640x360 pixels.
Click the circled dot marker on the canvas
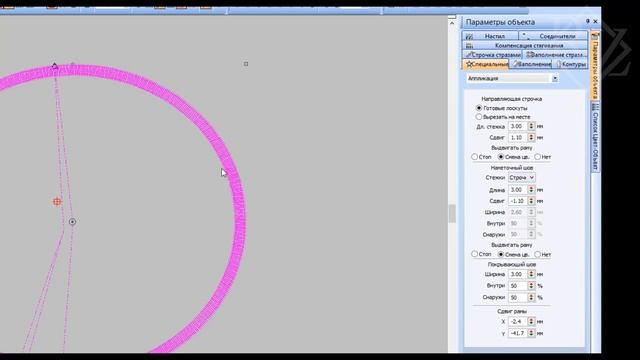click(72, 222)
